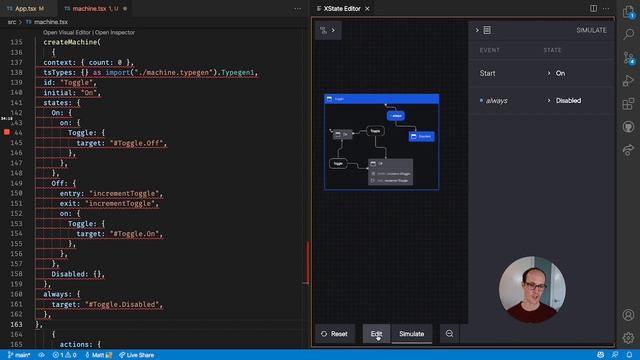Open the GitHub icon in activity bar
The height and width of the screenshot is (360, 640).
point(629,127)
